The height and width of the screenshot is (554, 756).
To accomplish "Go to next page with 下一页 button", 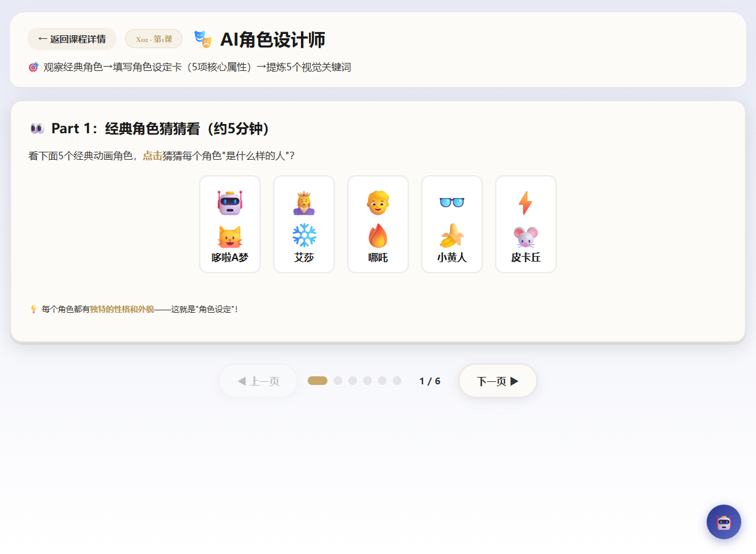I will click(x=498, y=381).
